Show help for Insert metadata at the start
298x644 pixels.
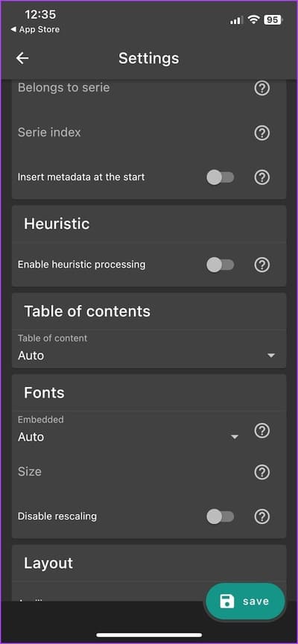(262, 177)
